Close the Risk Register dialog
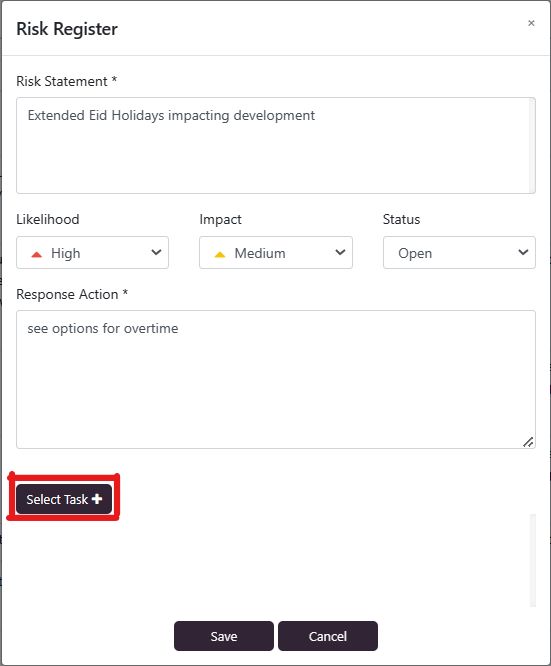Viewport: 551px width, 666px height. (531, 23)
